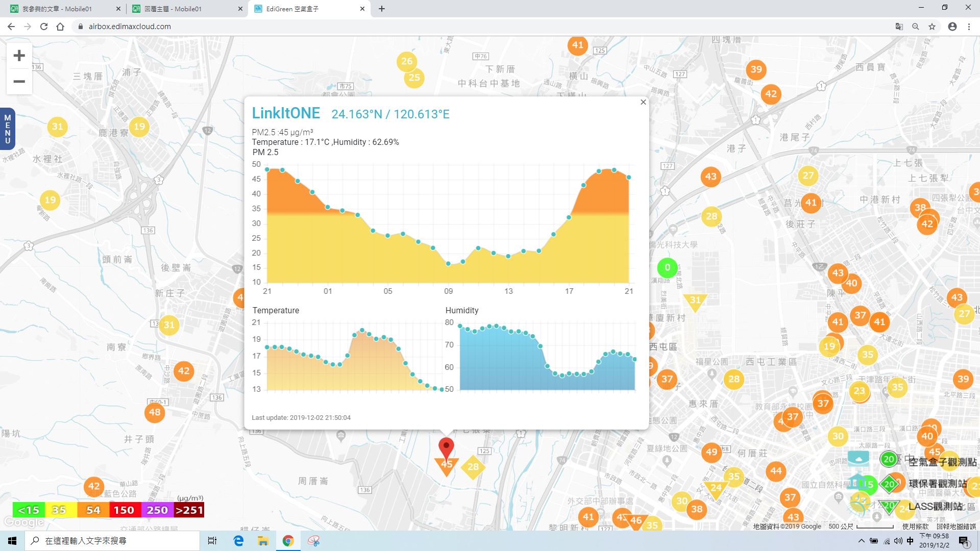Select the yellow 23 marker
The height and width of the screenshot is (551, 980).
coord(860,391)
